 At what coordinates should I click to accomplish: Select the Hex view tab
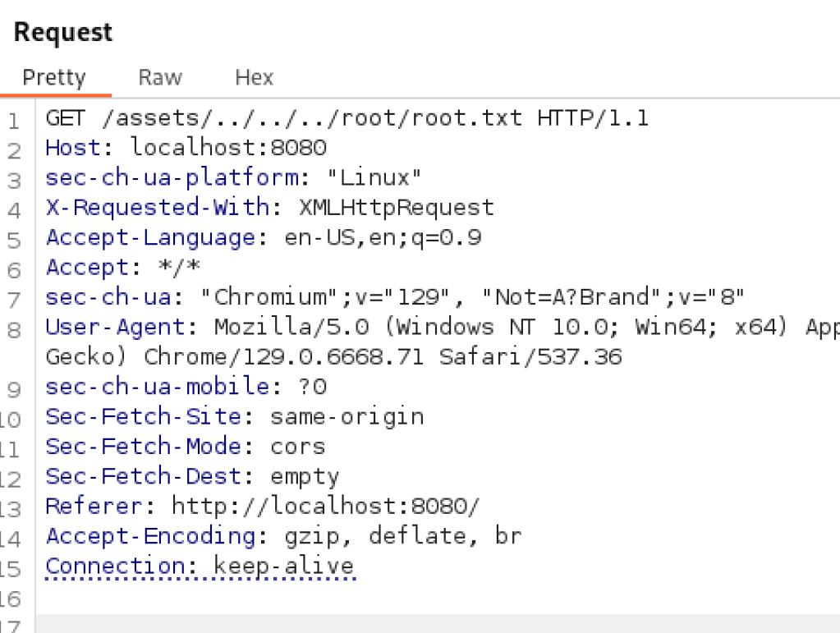[x=255, y=77]
